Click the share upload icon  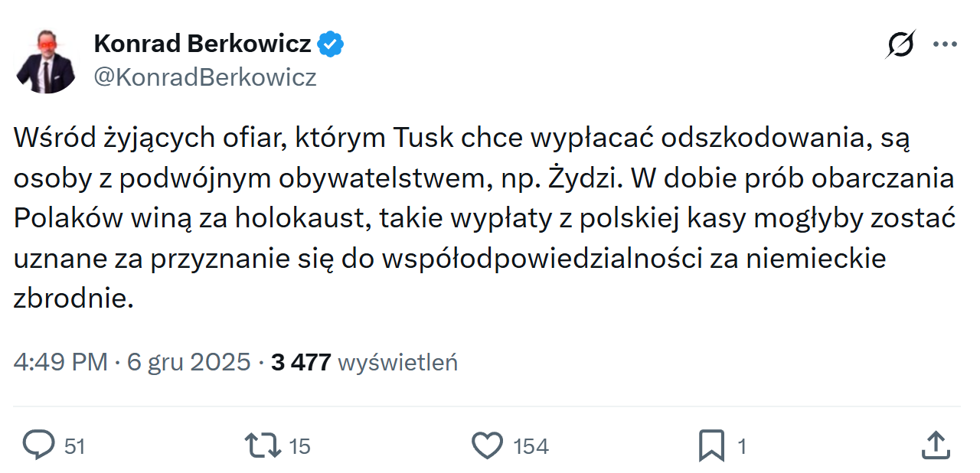pyautogui.click(x=936, y=445)
